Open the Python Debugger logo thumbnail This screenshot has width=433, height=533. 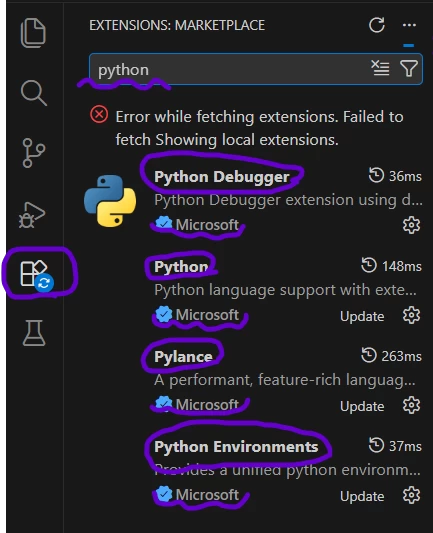110,201
